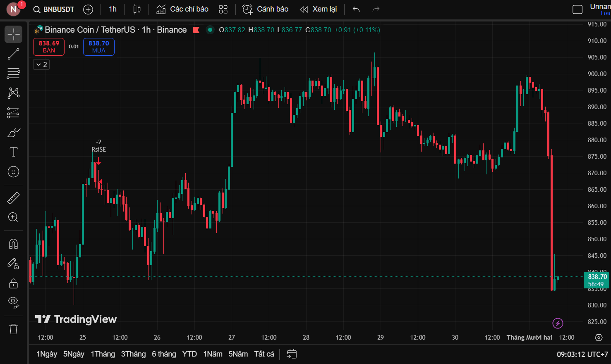Viewport: 611px width, 364px height.
Task: Select the YTD date range
Action: click(189, 354)
